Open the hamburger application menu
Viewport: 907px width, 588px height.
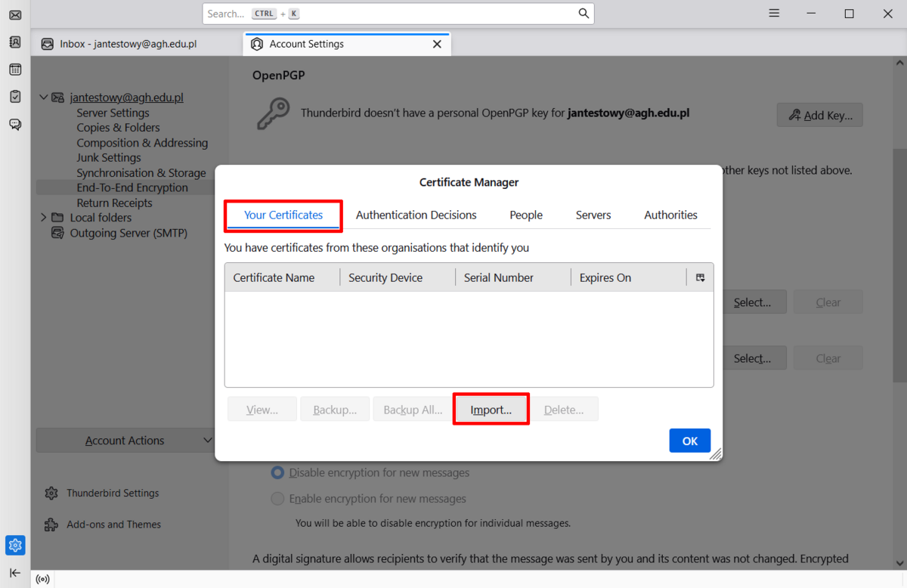click(774, 14)
